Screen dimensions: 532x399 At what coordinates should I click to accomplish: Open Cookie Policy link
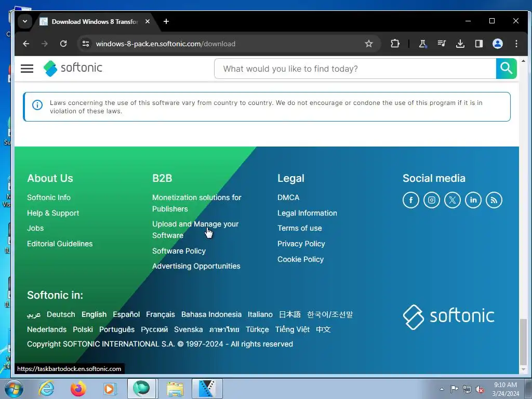click(x=301, y=259)
